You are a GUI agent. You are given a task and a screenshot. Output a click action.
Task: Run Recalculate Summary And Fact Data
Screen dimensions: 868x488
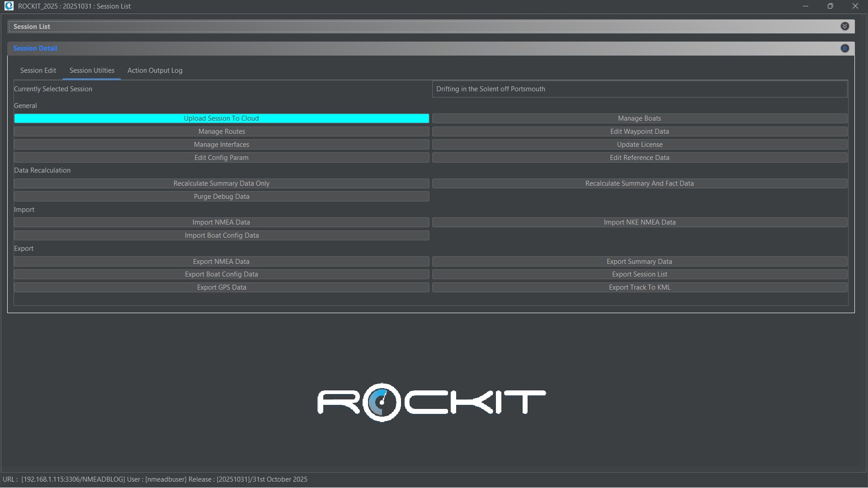[639, 183]
